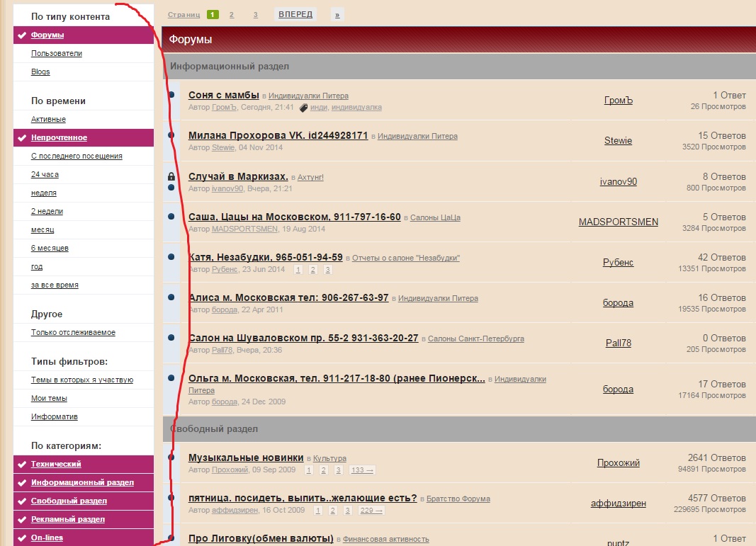Filter by 24 часа time range
Screen dimensions: 756x546
click(45, 174)
